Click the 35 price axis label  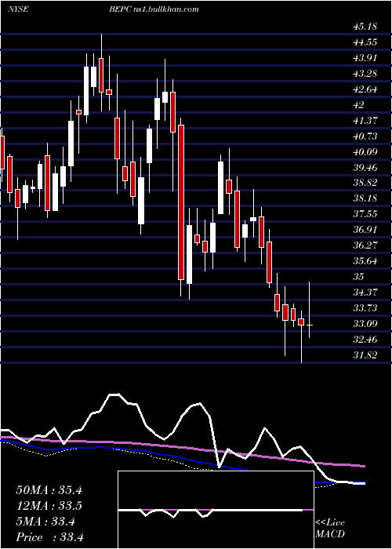coord(358,277)
